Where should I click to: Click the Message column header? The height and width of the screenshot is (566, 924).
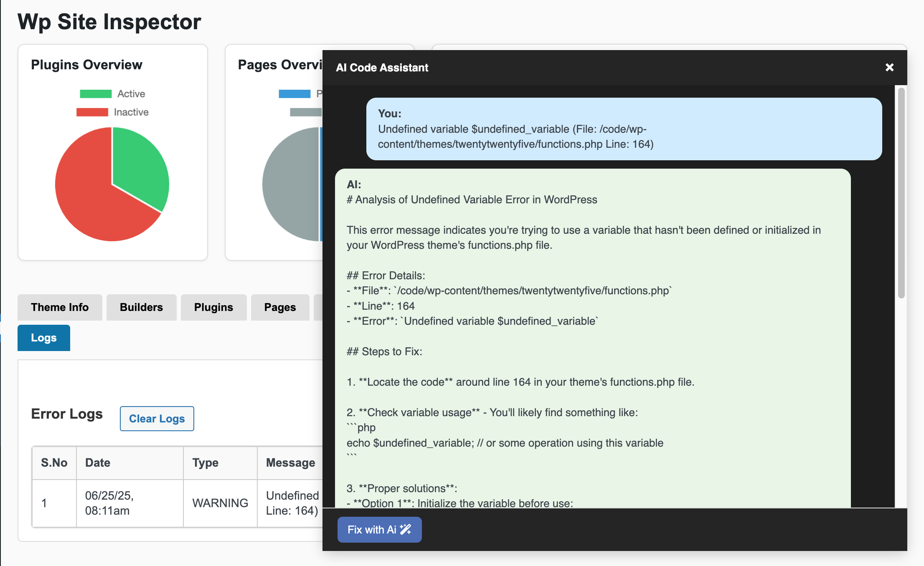pyautogui.click(x=290, y=463)
